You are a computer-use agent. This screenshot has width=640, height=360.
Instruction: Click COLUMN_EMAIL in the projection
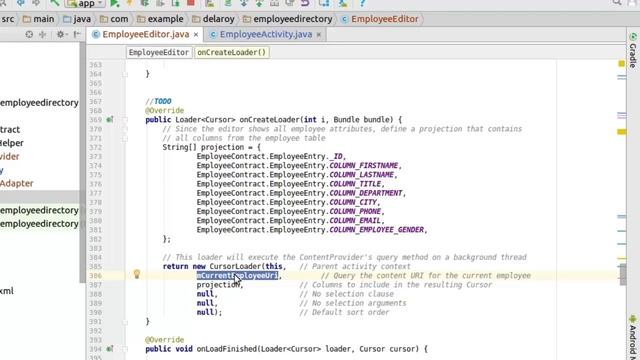point(355,220)
